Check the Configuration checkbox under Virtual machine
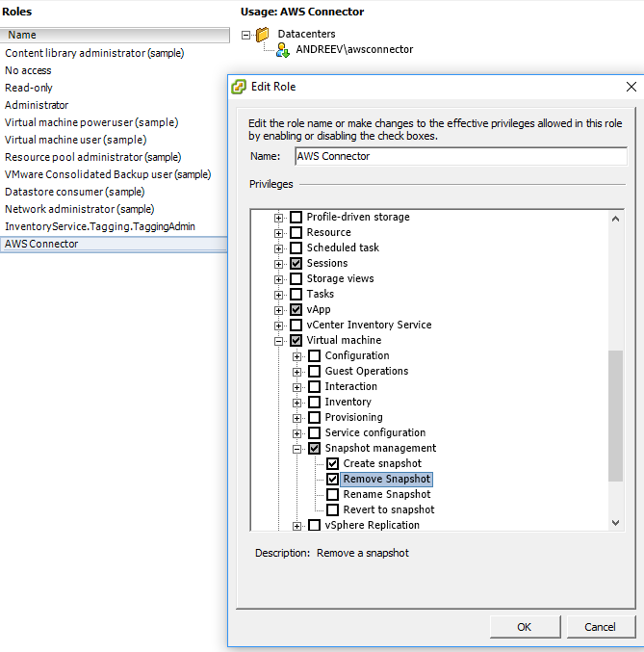The height and width of the screenshot is (652, 644). tap(315, 355)
